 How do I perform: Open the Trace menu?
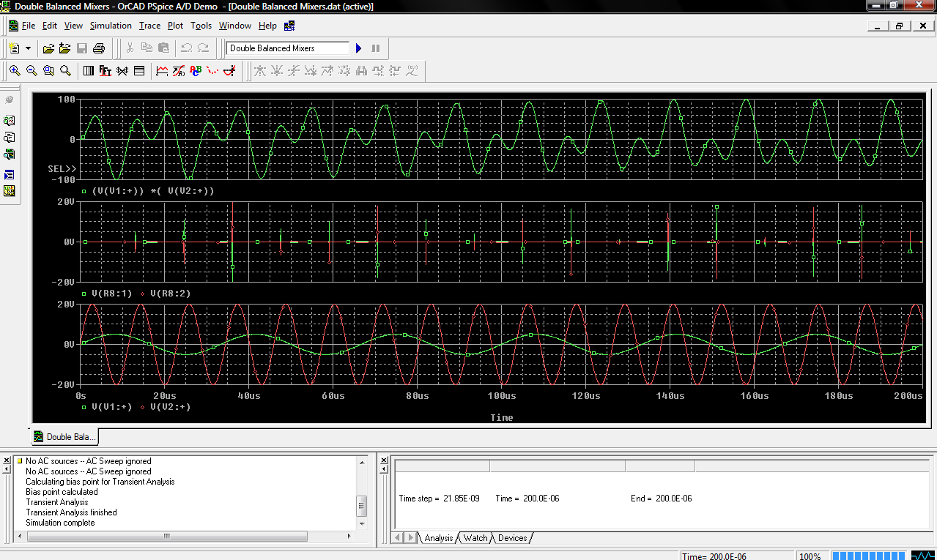149,26
